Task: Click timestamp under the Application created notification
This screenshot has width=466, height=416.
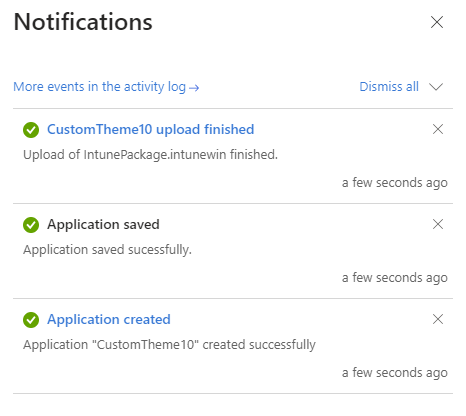Action: coord(395,373)
